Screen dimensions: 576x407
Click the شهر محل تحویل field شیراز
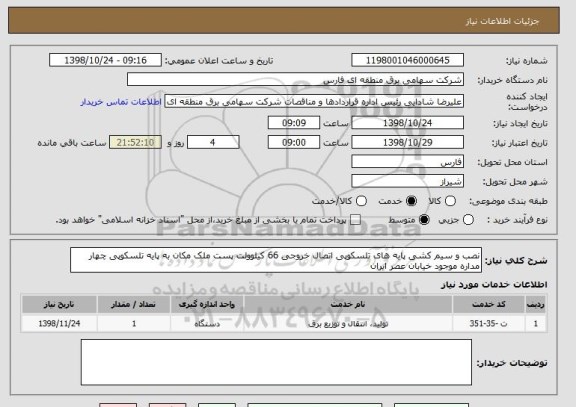(x=407, y=181)
